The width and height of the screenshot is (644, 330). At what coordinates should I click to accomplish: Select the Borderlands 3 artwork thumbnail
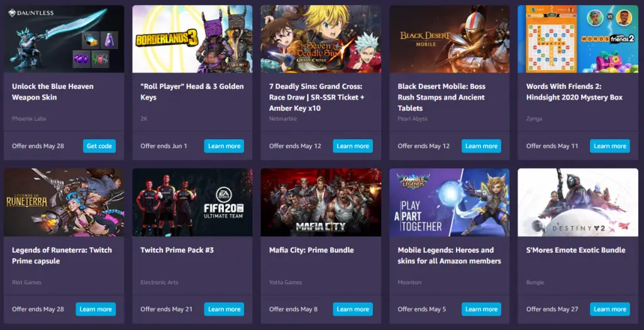[192, 39]
